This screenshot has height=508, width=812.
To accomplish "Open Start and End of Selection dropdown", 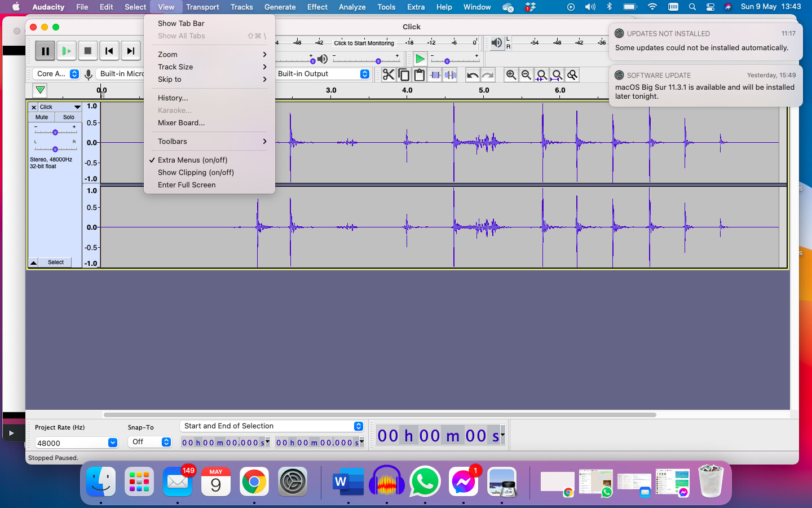I will [272, 426].
